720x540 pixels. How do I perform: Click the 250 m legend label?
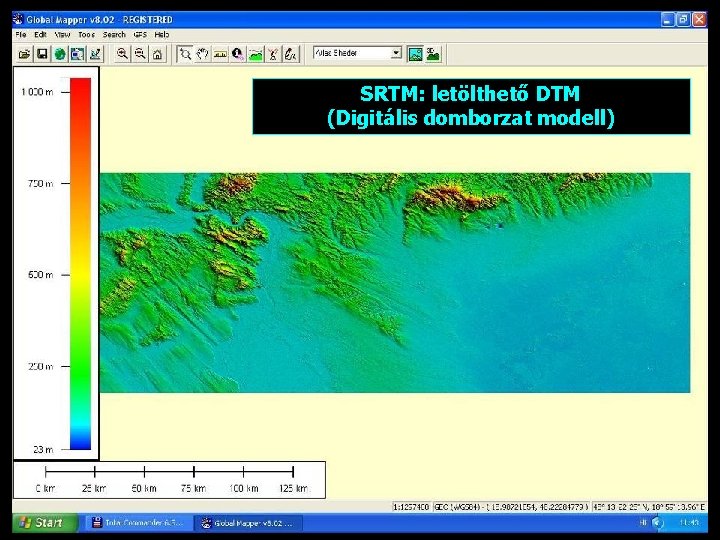(40, 366)
